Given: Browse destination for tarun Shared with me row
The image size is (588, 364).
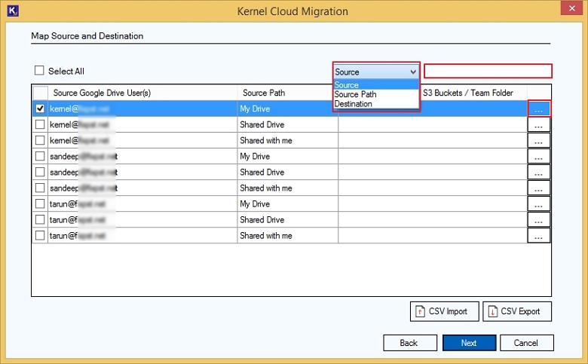Looking at the screenshot, I should tap(539, 235).
